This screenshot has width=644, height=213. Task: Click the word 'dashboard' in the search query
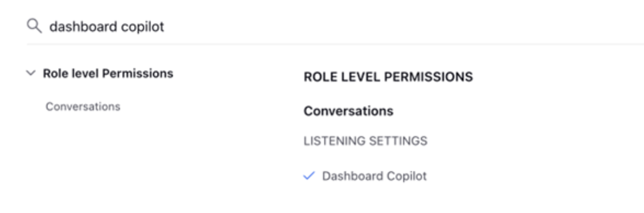[x=84, y=27]
